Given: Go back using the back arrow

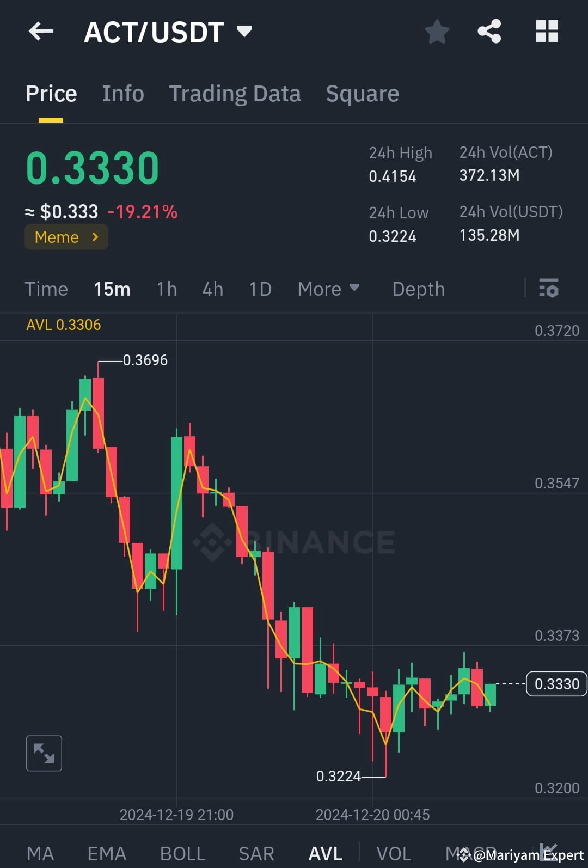Looking at the screenshot, I should [x=40, y=31].
